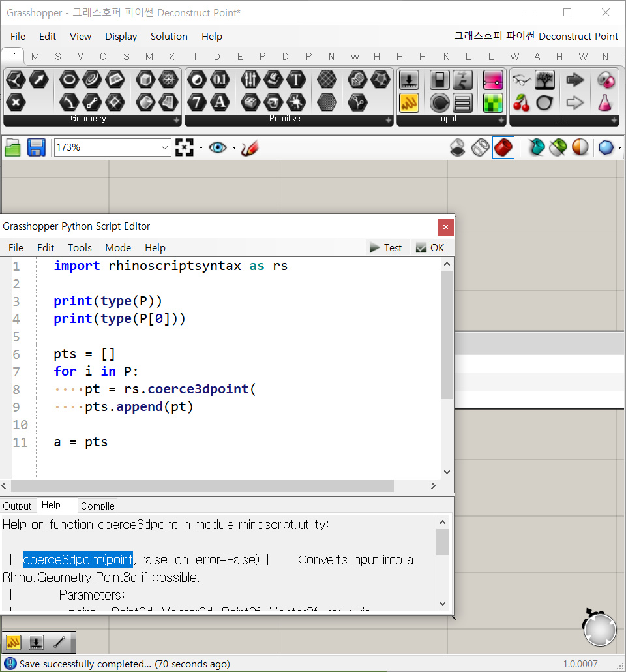Click the orange preview mesh quality sphere
The image size is (626, 672).
(x=580, y=148)
